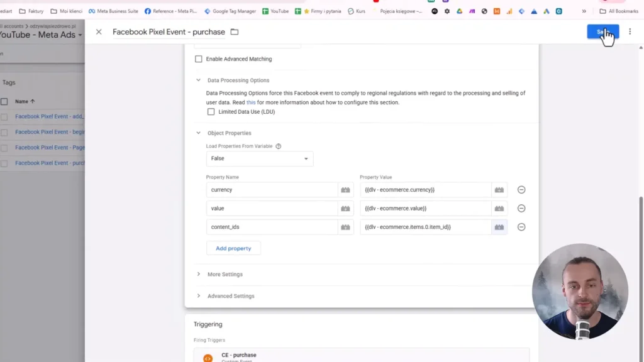644x362 pixels.
Task: Open the gear icon bookmark
Action: coord(447,11)
